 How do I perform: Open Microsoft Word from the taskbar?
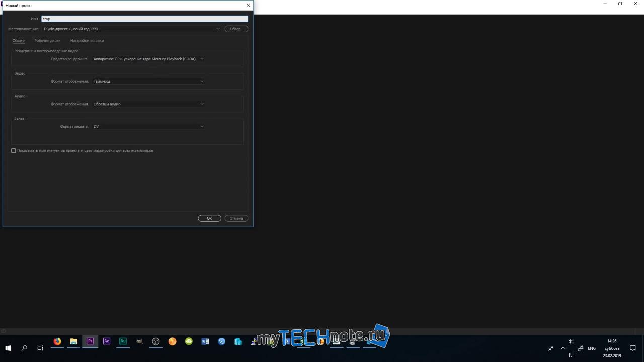205,341
